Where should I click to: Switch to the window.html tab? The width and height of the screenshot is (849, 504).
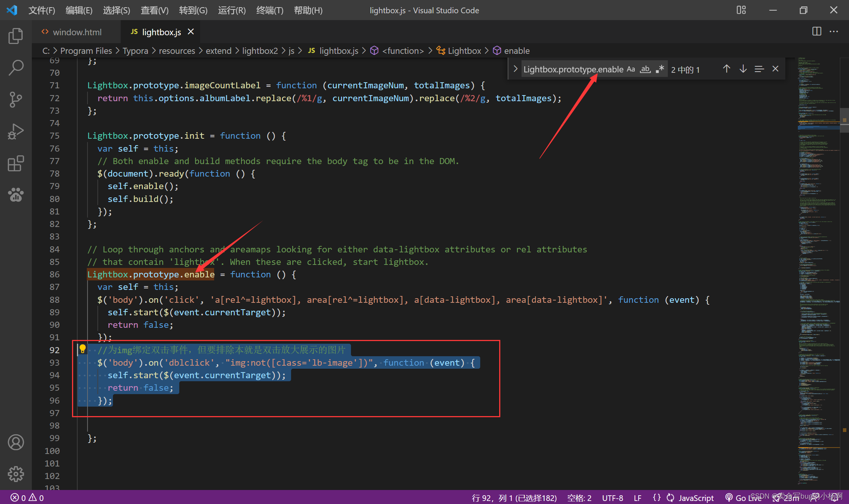coord(77,32)
